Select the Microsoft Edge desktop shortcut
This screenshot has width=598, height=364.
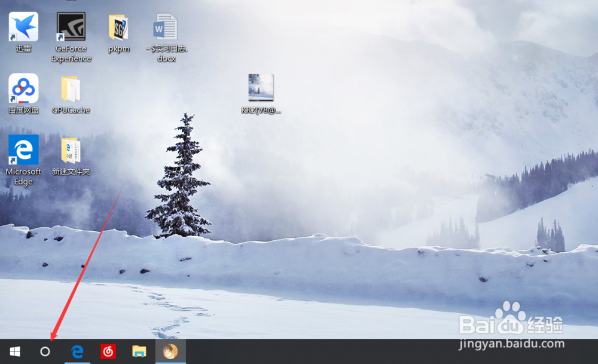click(23, 150)
